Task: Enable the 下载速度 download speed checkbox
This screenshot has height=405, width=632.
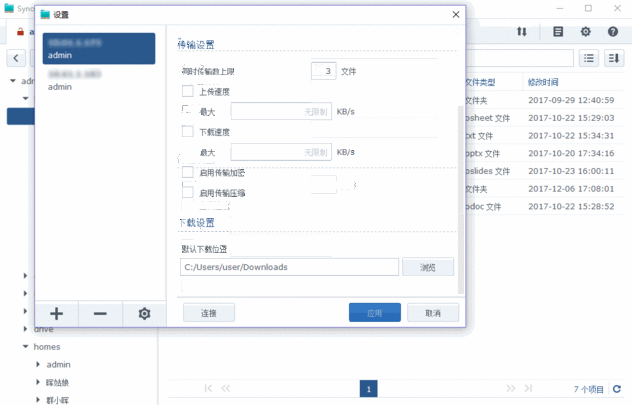Action: point(188,131)
